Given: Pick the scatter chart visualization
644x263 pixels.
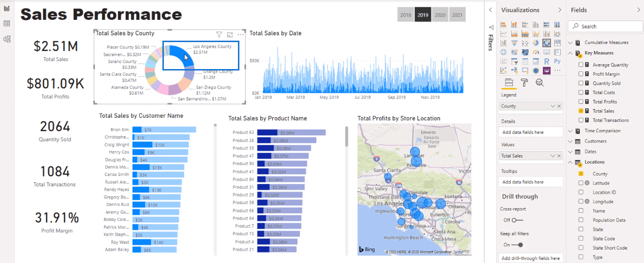Looking at the screenshot, I should pyautogui.click(x=525, y=43).
